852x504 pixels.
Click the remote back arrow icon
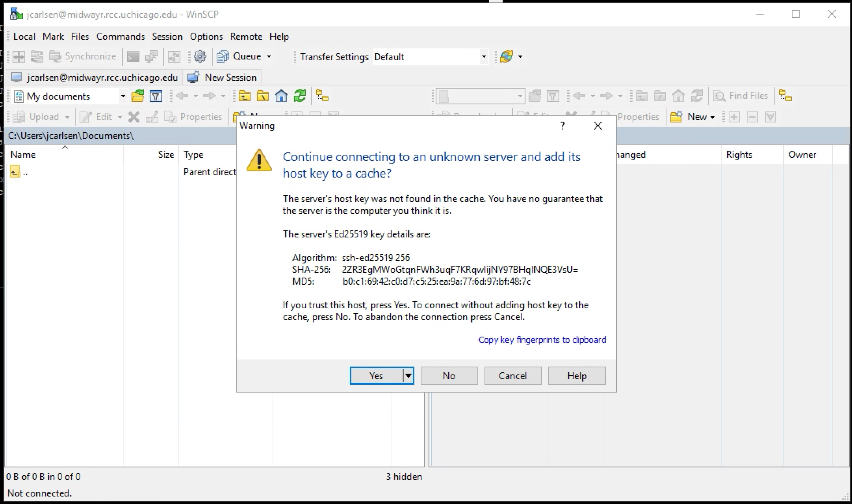coord(579,96)
